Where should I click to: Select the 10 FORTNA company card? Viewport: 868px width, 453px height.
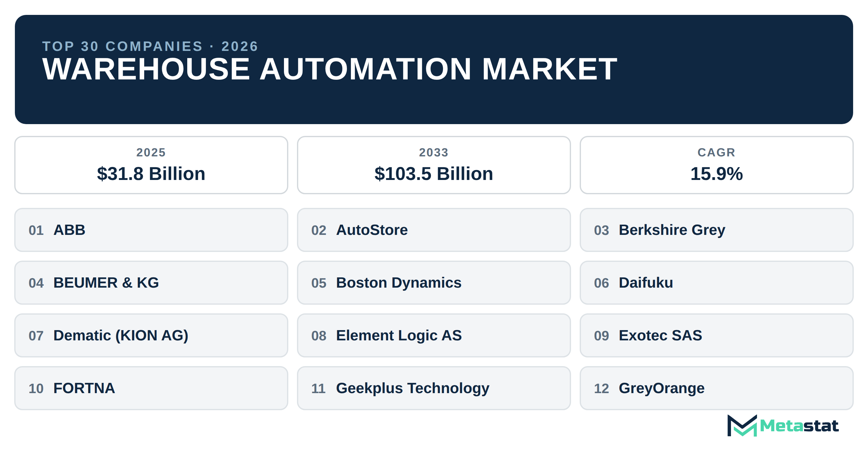151,388
